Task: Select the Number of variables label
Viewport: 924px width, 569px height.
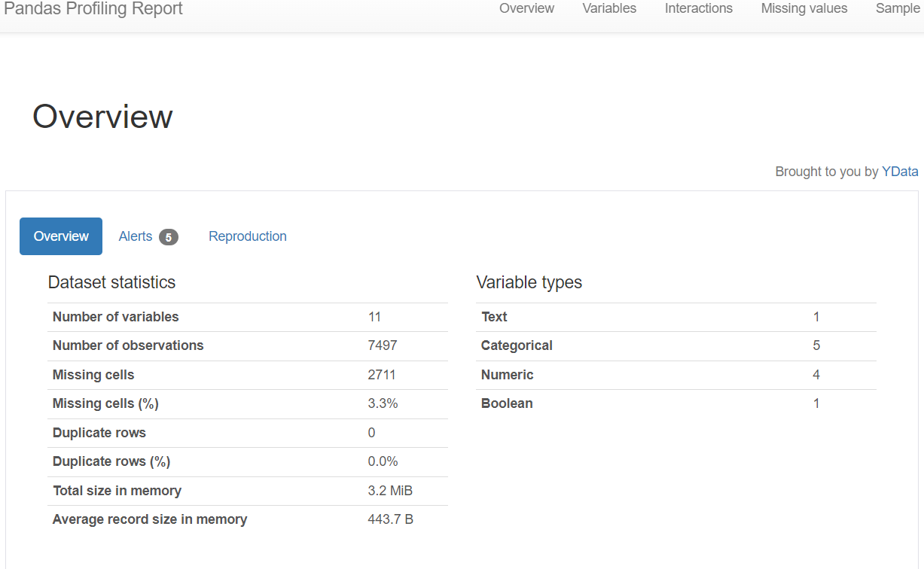Action: [x=116, y=317]
